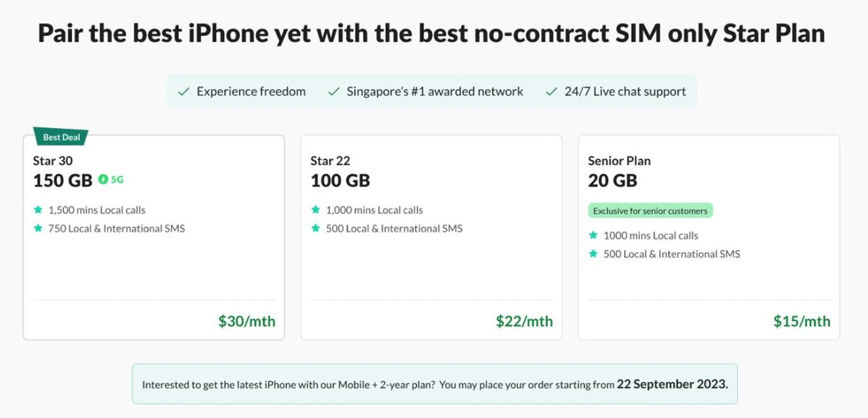Select the $22/mth price
This screenshot has height=418, width=868.
coord(524,321)
